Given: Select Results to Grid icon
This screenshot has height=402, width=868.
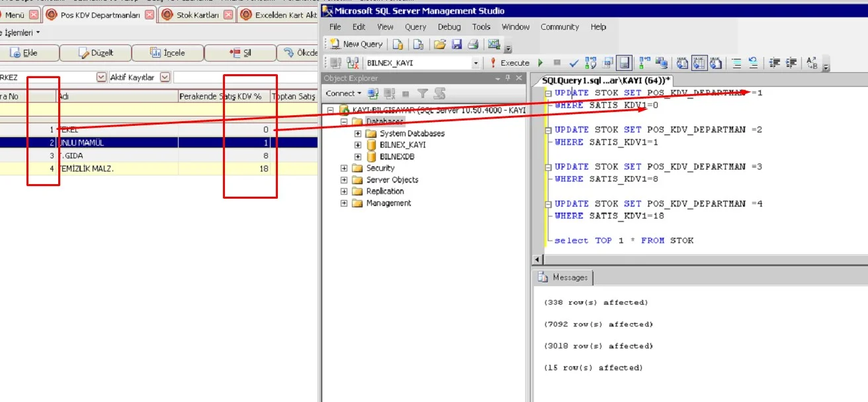Looking at the screenshot, I should [x=699, y=63].
